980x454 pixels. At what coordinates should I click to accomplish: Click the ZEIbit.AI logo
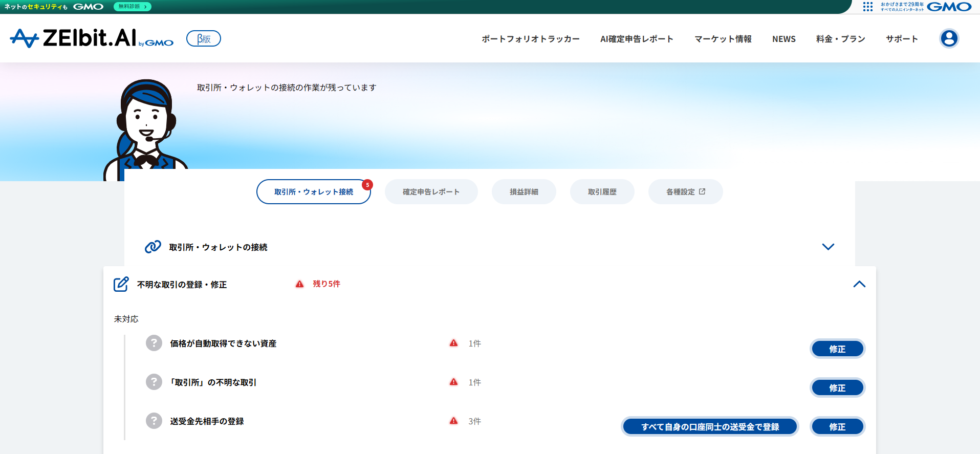click(92, 38)
